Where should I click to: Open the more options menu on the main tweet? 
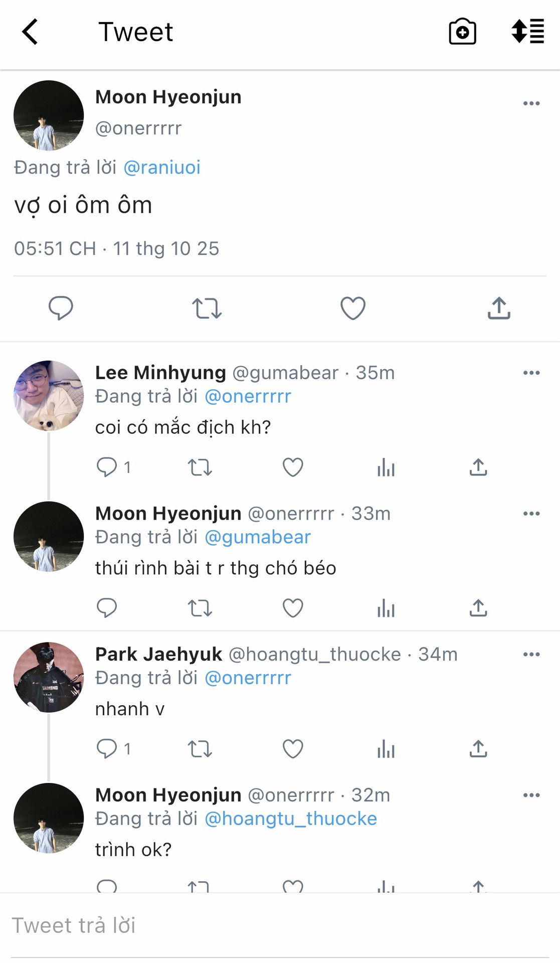click(x=531, y=103)
